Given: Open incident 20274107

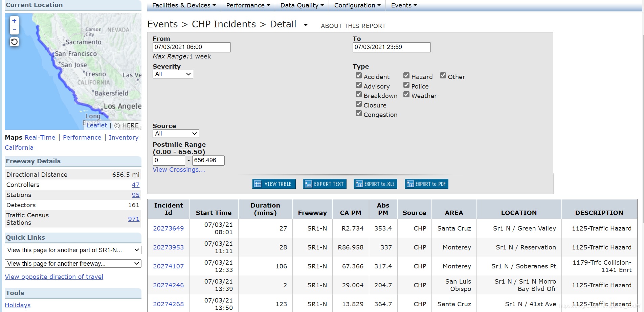Looking at the screenshot, I should coord(168,266).
